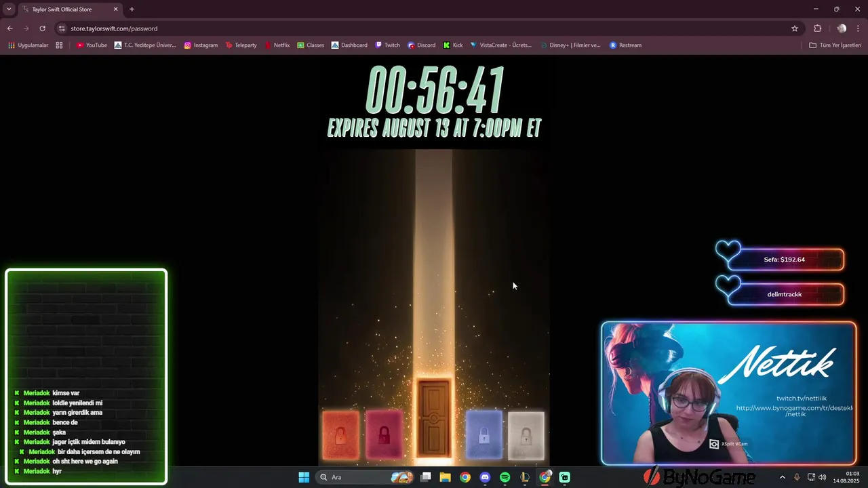The height and width of the screenshot is (488, 868).
Task: Open the Disney+ | Filmler ve... bookmark
Action: pos(570,45)
